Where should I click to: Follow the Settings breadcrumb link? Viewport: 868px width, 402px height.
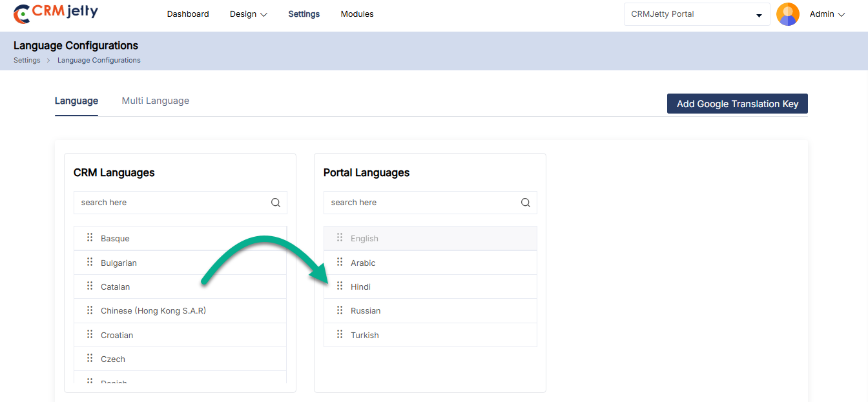point(26,60)
